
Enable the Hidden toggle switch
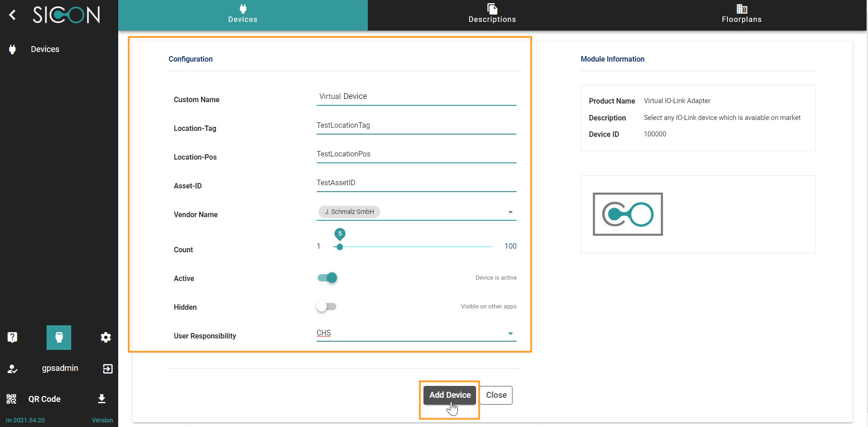click(326, 307)
